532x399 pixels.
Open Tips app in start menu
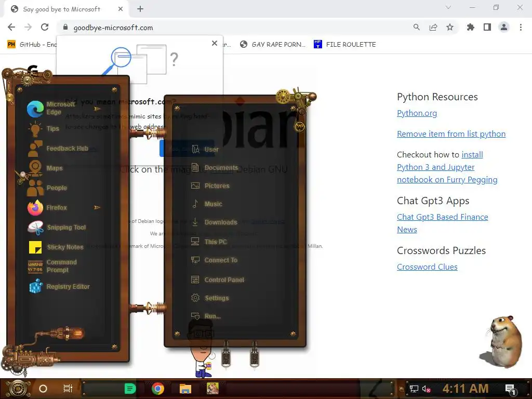click(44, 129)
